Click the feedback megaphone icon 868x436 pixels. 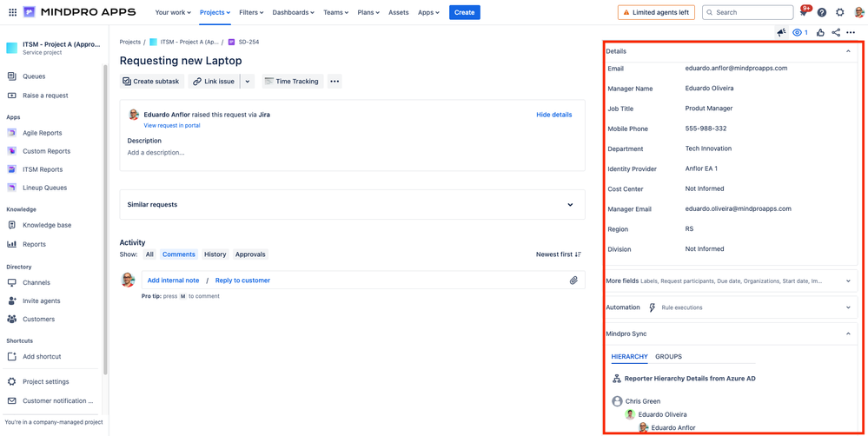[x=781, y=33]
